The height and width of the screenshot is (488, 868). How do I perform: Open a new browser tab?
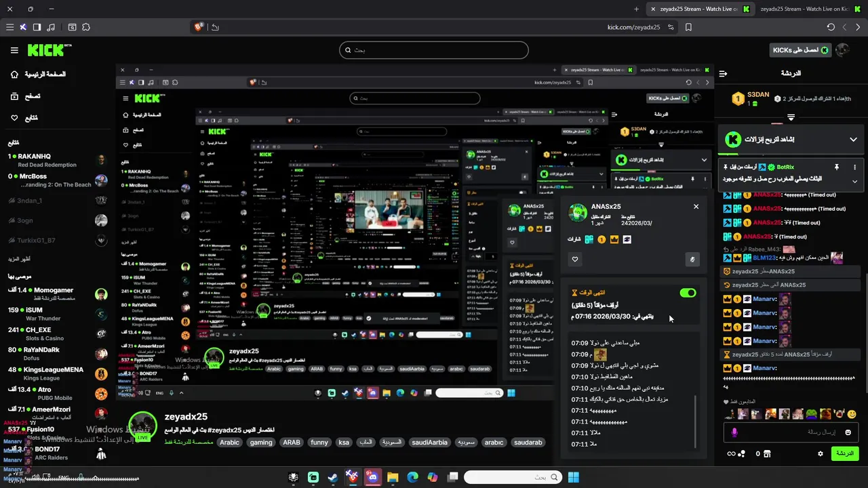[636, 9]
